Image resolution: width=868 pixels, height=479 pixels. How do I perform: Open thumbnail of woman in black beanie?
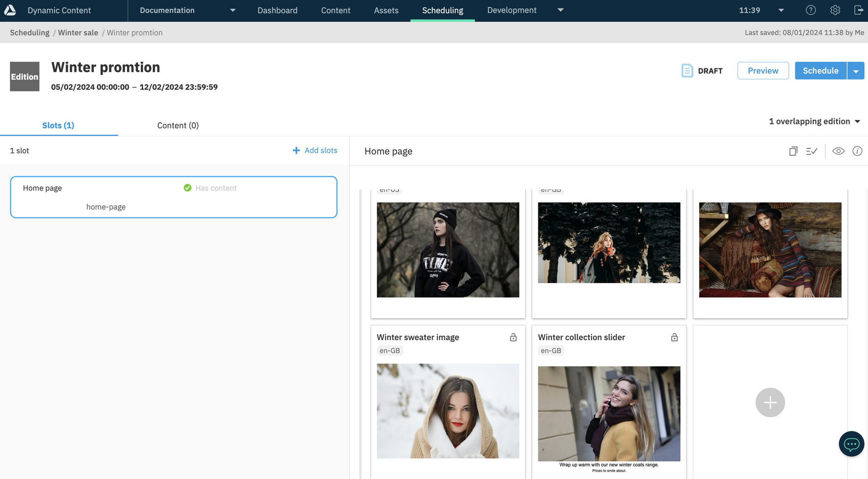[x=448, y=250]
